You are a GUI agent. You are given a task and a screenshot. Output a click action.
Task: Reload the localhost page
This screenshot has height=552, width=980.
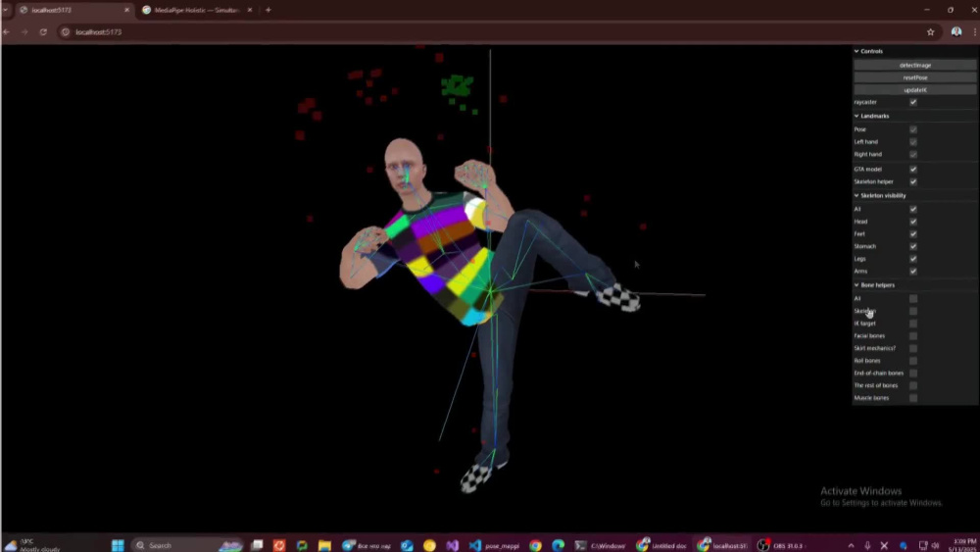(x=43, y=32)
